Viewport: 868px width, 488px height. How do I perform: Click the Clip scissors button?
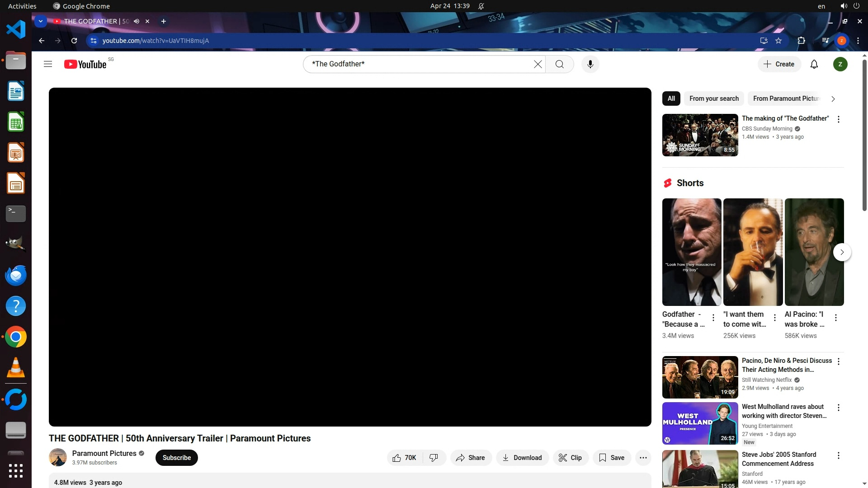[x=570, y=458]
